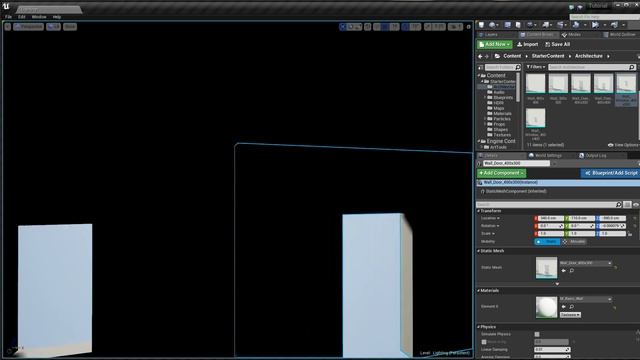Click the Unreal Engine logo
The image size is (640, 360).
6,6
